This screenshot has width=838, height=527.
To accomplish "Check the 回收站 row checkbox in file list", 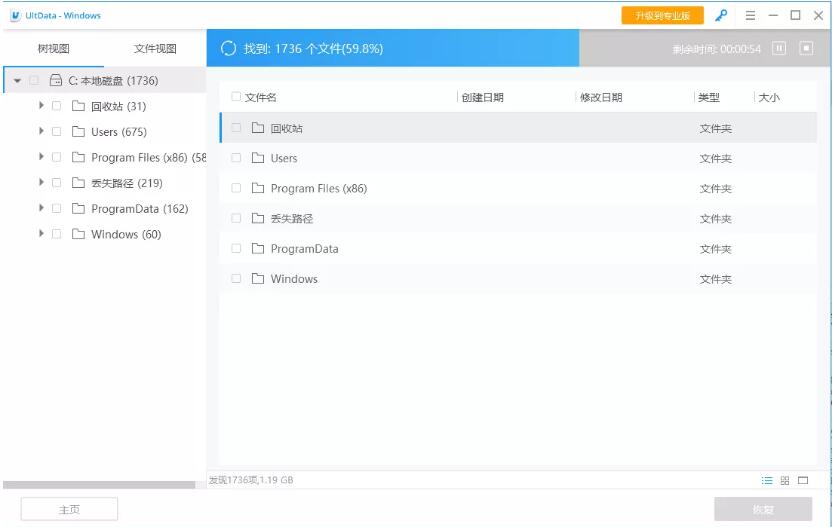I will click(236, 128).
